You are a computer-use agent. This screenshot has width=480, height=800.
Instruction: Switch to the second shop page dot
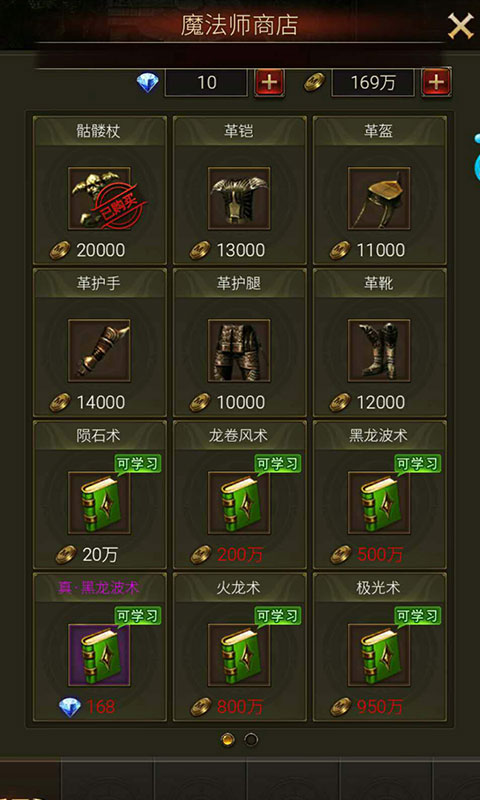coord(251,739)
